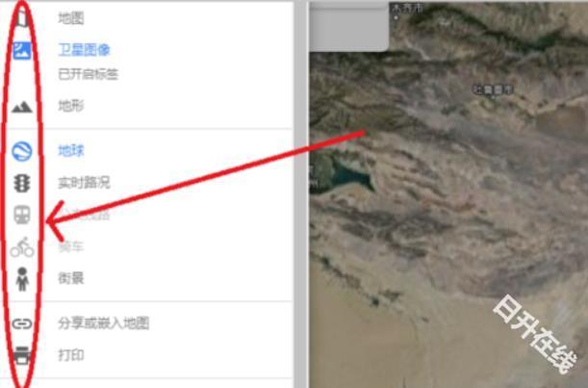Toggle the 已开启标签 labels setting
The image size is (588, 388).
(89, 74)
